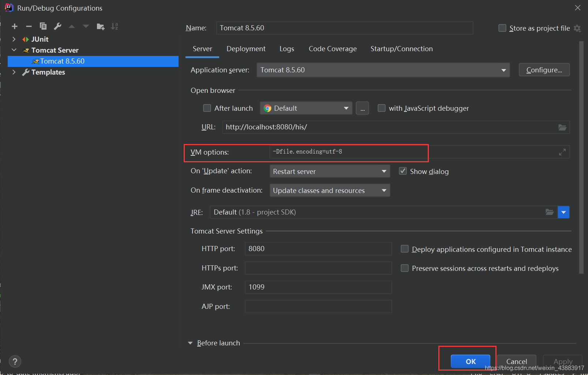
Task: Select the Tomcat 8.5.60 configuration in tree
Action: tap(93, 61)
